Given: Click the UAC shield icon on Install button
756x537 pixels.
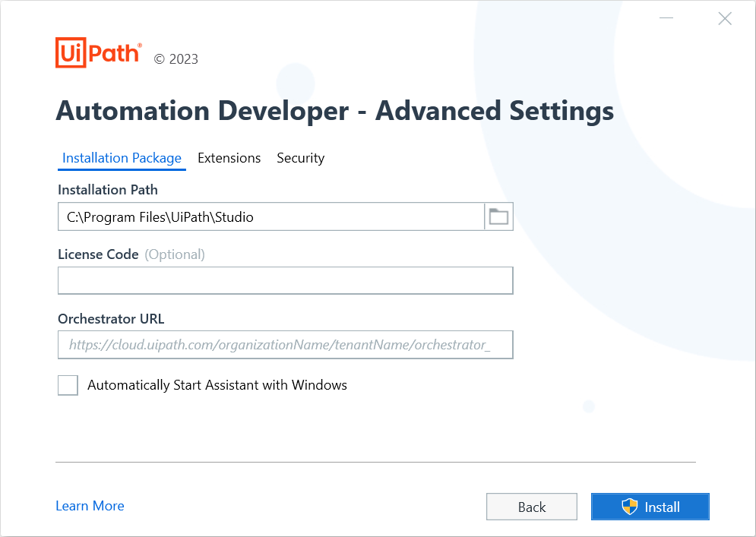Looking at the screenshot, I should tap(630, 507).
